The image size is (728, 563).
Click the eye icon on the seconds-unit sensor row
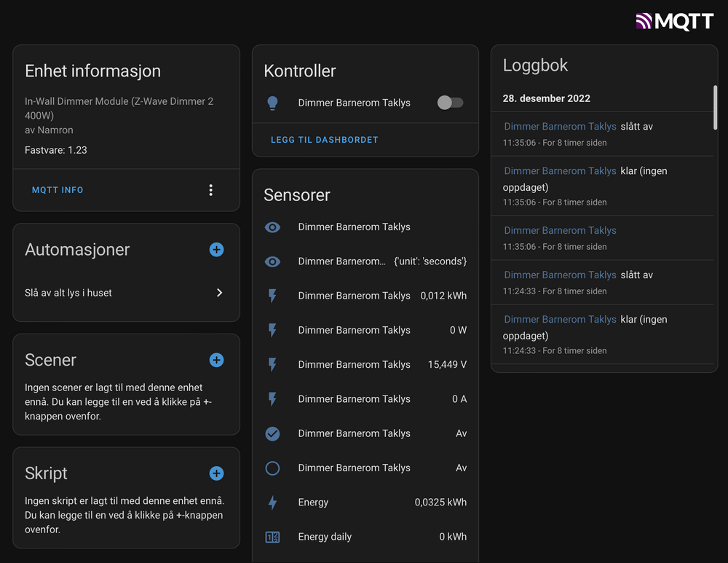pos(272,261)
